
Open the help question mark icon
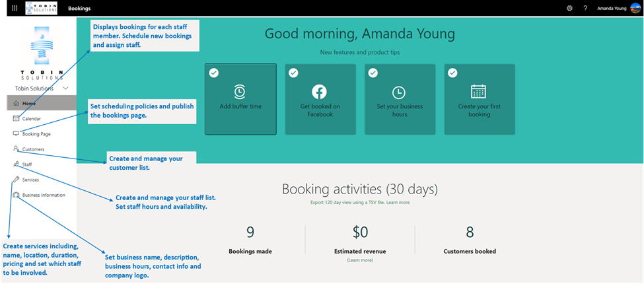point(585,8)
